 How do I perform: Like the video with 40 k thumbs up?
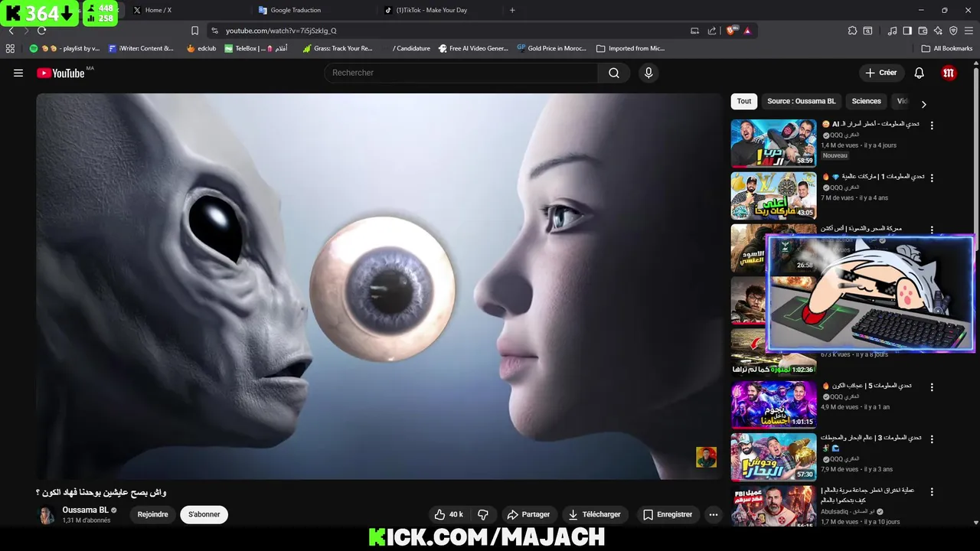click(x=448, y=514)
